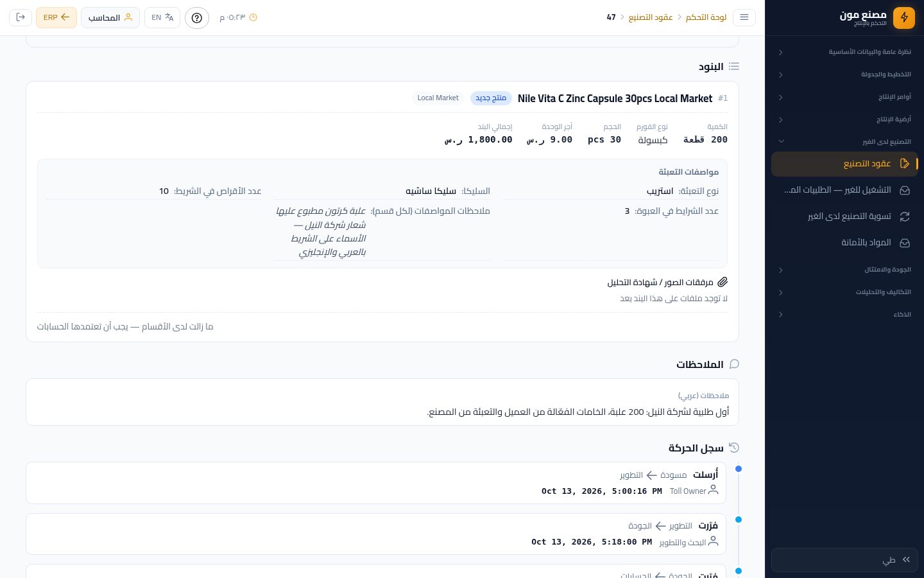924x578 pixels.
Task: Open المواد بالأمانة sidebar menu item
Action: [844, 243]
